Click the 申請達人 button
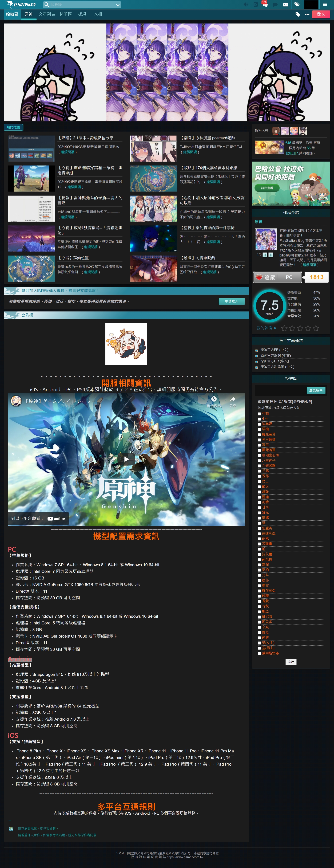 pyautogui.click(x=232, y=301)
